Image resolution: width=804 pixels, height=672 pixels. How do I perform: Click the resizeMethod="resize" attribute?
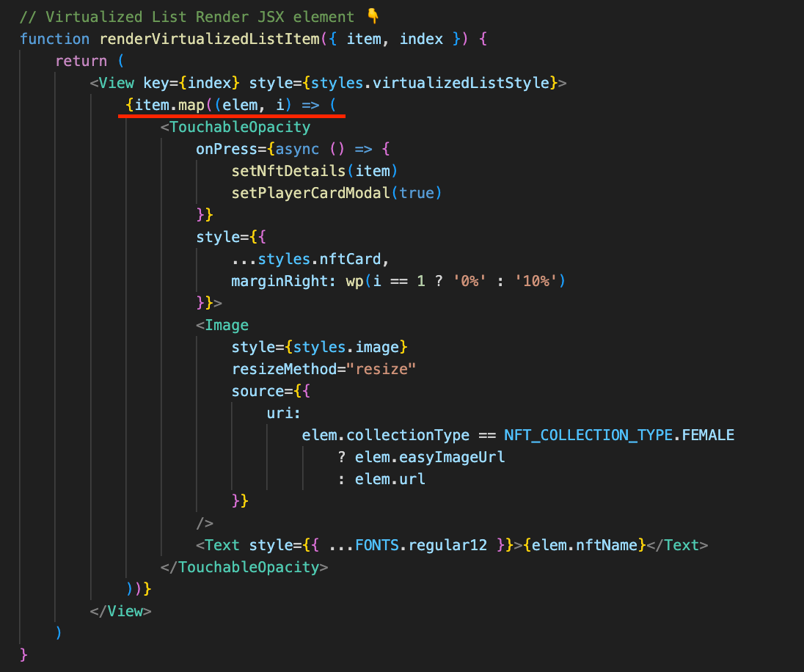point(324,369)
